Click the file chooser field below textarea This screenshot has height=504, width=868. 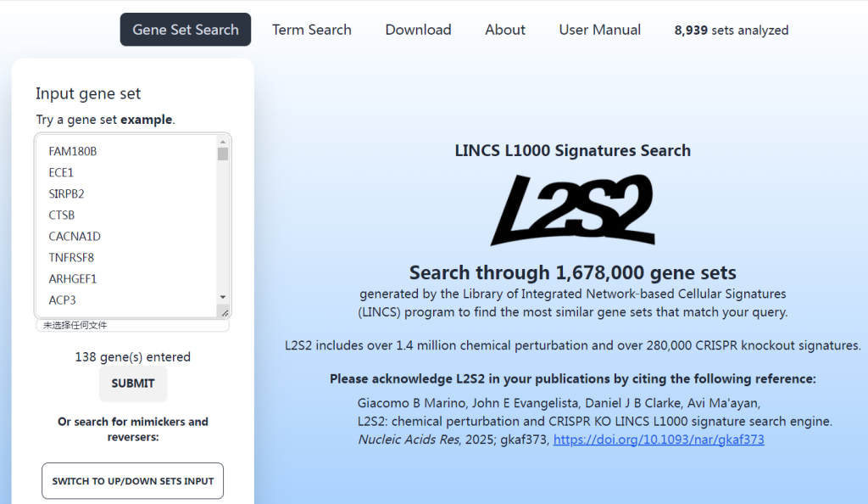[133, 325]
